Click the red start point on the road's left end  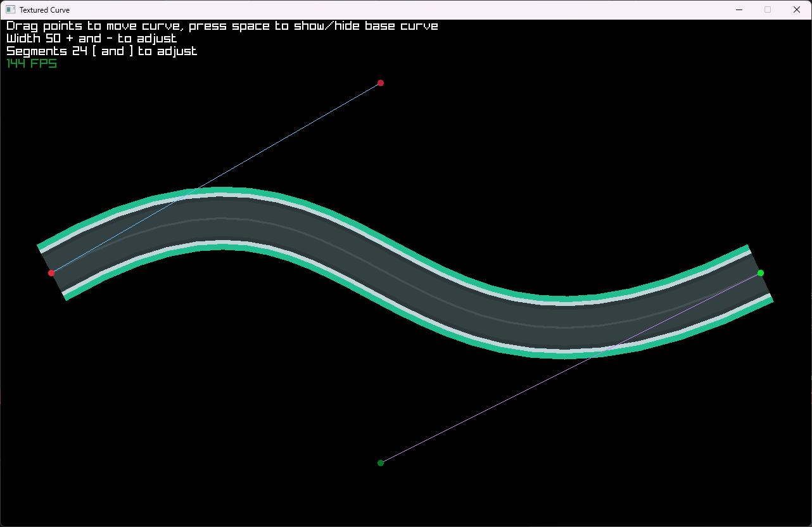coord(51,273)
